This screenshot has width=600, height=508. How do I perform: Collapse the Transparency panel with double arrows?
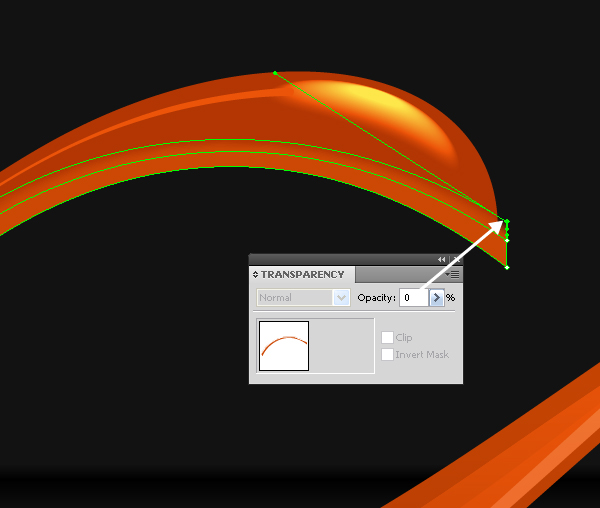(x=442, y=259)
